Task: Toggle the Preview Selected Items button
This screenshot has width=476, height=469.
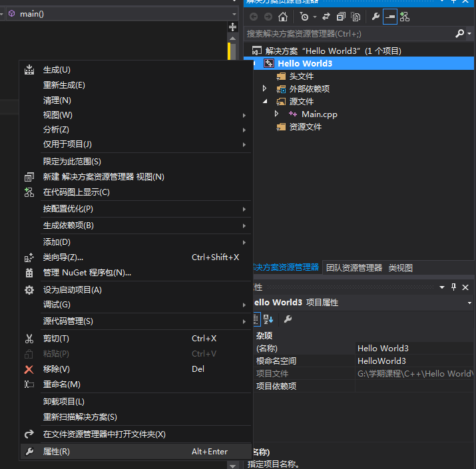Action: 390,17
